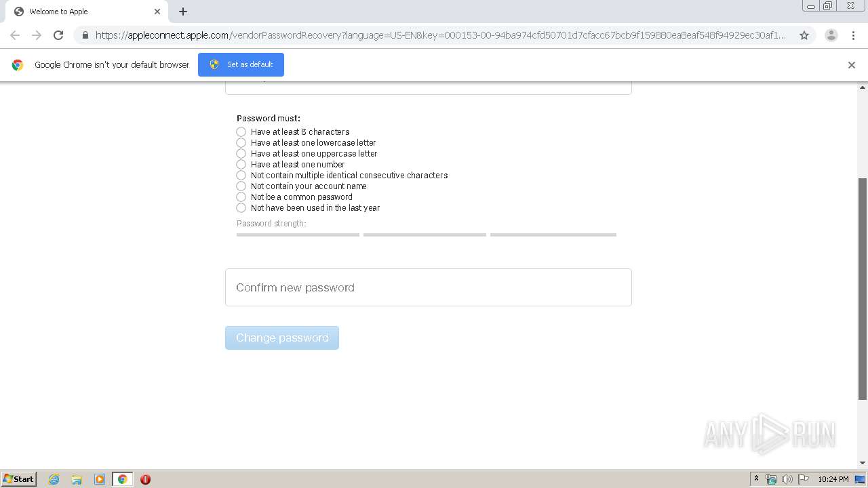This screenshot has width=868, height=488.
Task: Click the show desktop tray icon
Action: pos(860,479)
